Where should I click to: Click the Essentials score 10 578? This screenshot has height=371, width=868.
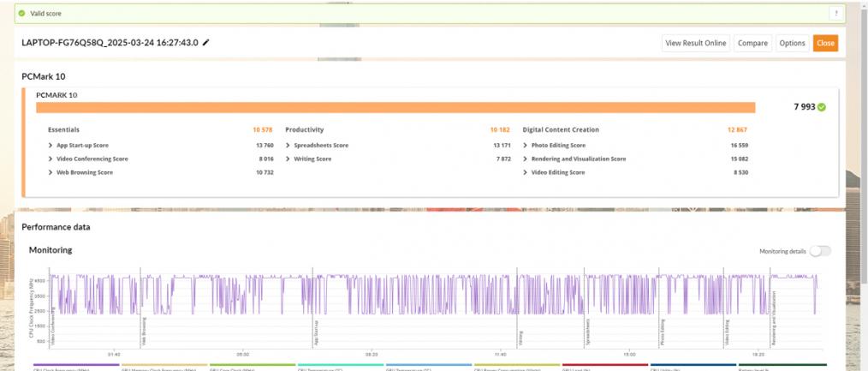click(x=263, y=129)
